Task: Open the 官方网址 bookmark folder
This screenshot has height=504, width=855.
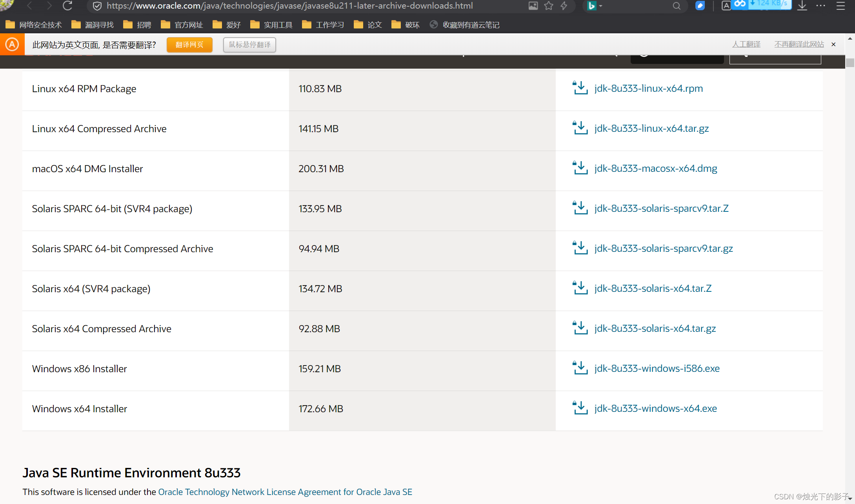Action: (182, 25)
